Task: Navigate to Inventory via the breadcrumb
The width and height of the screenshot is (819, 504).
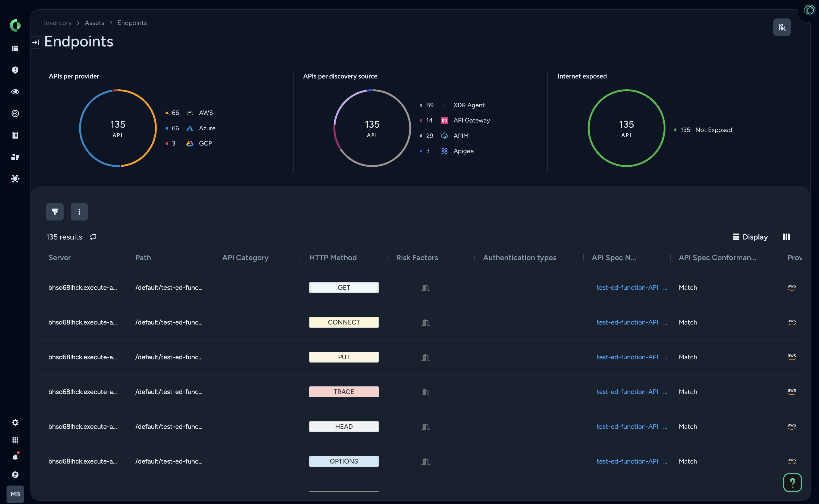Action: point(58,23)
